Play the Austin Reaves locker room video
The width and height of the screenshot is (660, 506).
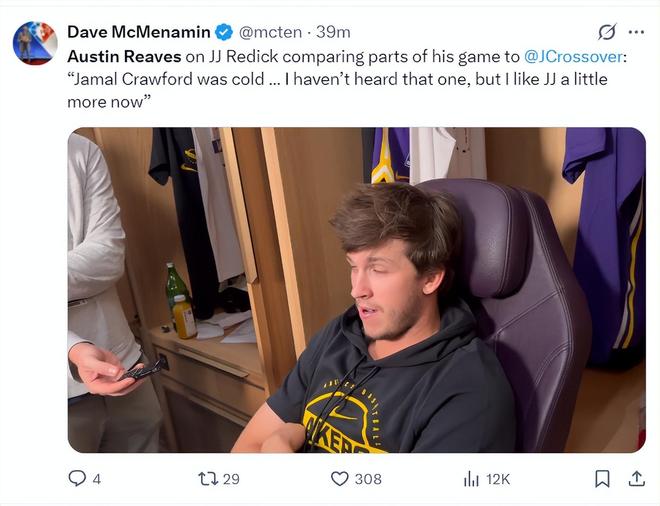(356, 290)
